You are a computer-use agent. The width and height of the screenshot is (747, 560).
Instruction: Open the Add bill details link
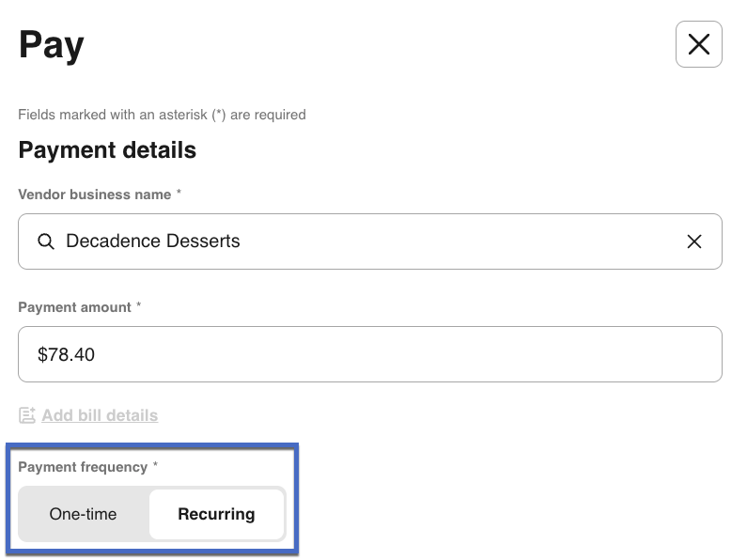pos(100,415)
